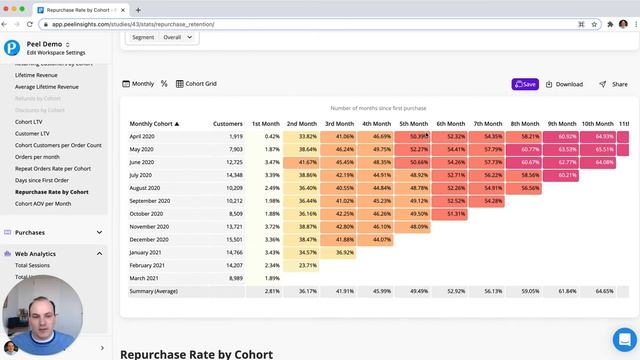Bookmark this page with star icon

[594, 24]
